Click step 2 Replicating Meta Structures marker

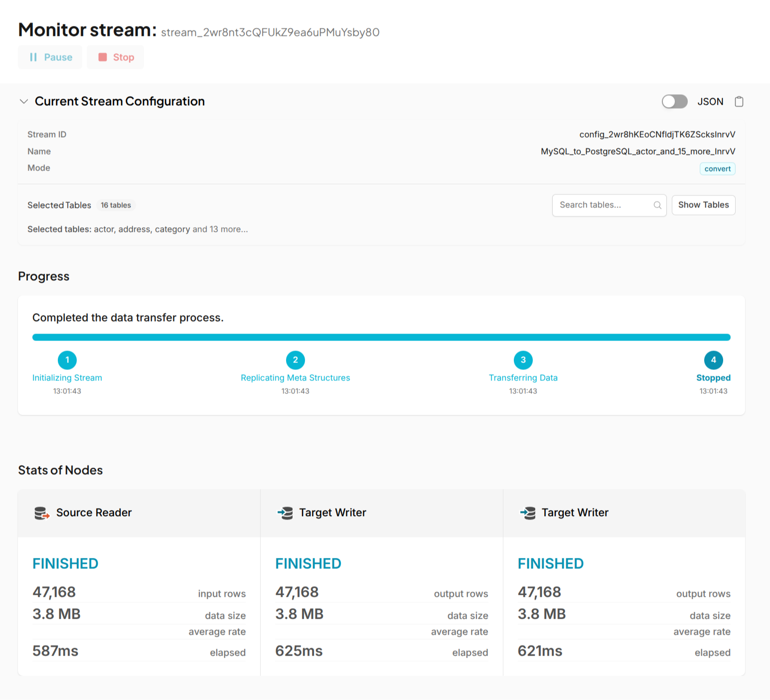coord(295,360)
